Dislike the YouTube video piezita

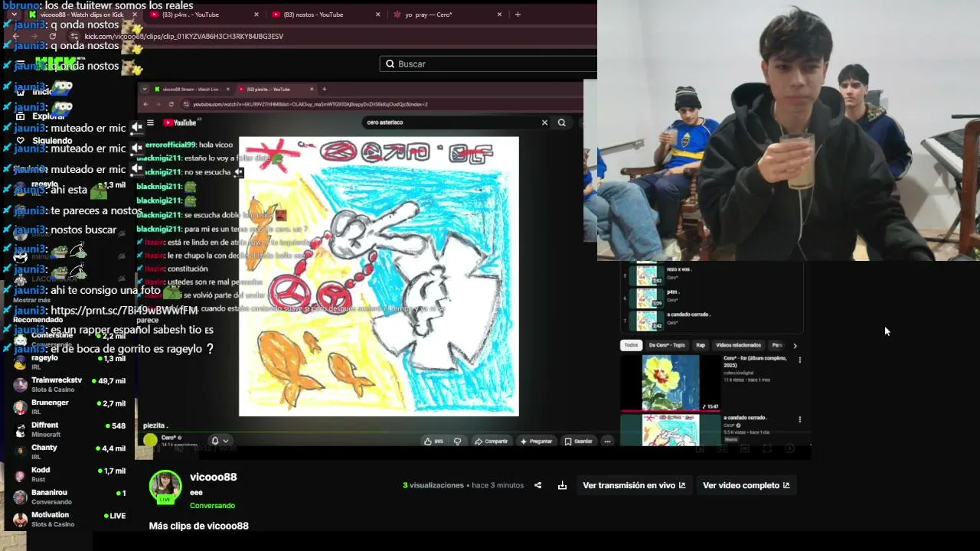coord(457,441)
